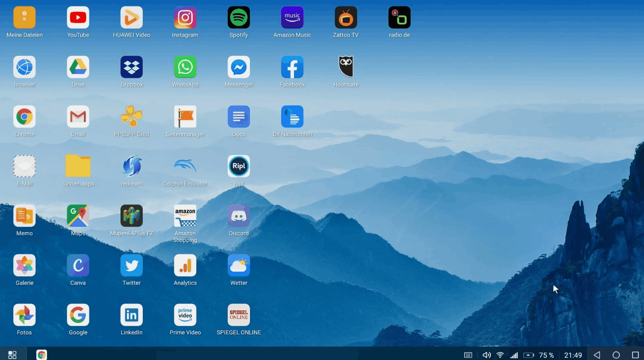Open the Wetter weather app
This screenshot has width=644, height=360.
click(239, 266)
